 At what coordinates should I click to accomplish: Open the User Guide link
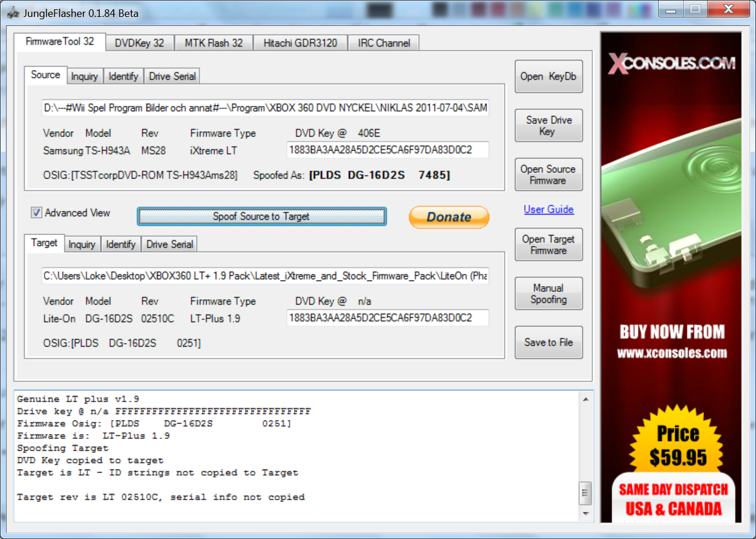pyautogui.click(x=548, y=209)
